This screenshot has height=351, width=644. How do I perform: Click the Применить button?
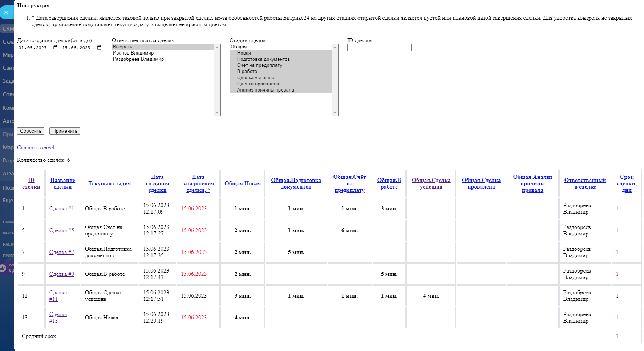(x=65, y=131)
